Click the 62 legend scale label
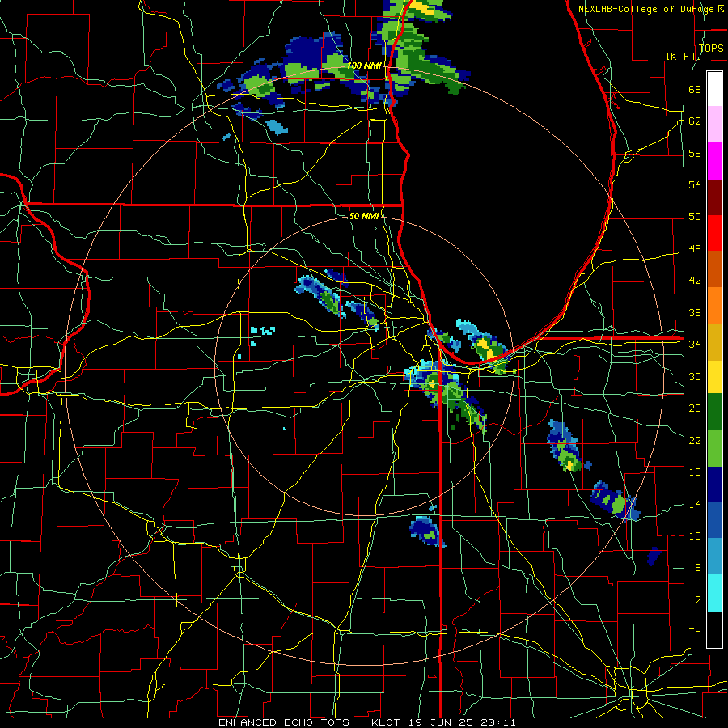Viewport: 728px width, 728px height. point(695,121)
